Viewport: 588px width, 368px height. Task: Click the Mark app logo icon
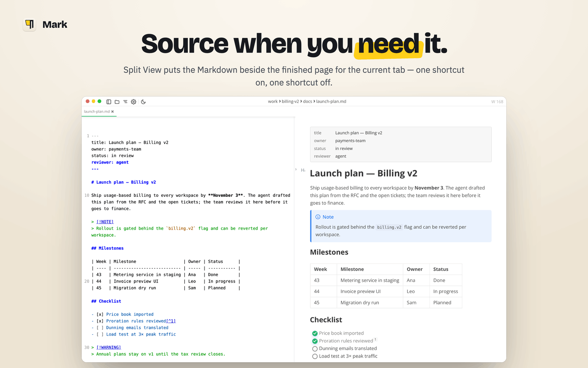[29, 24]
